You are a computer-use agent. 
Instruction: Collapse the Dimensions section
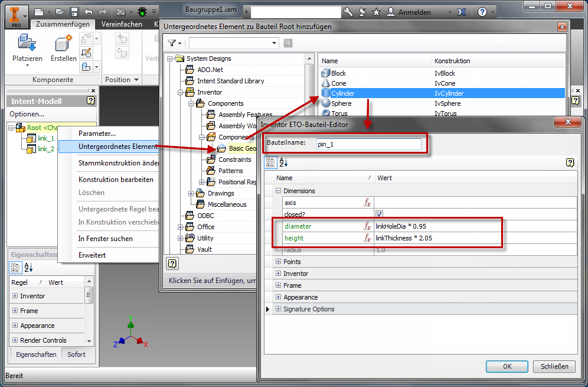tap(278, 191)
